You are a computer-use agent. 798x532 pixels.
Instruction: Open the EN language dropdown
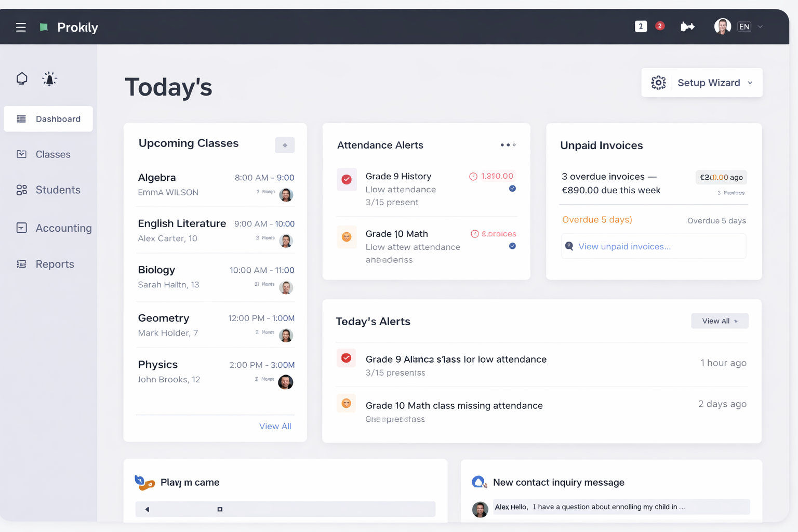pos(750,26)
